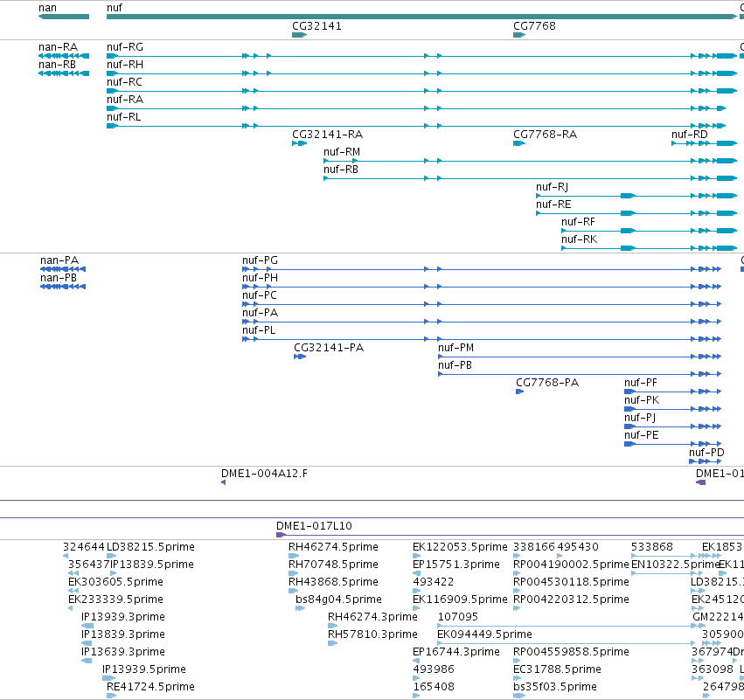The image size is (744, 700).
Task: Open cDNA RE41724.5prime
Action: 150,687
